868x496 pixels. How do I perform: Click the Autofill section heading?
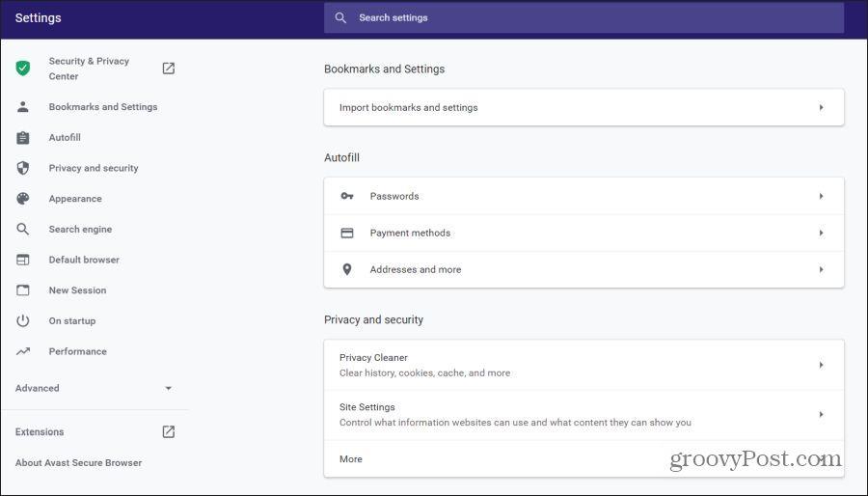click(x=341, y=157)
